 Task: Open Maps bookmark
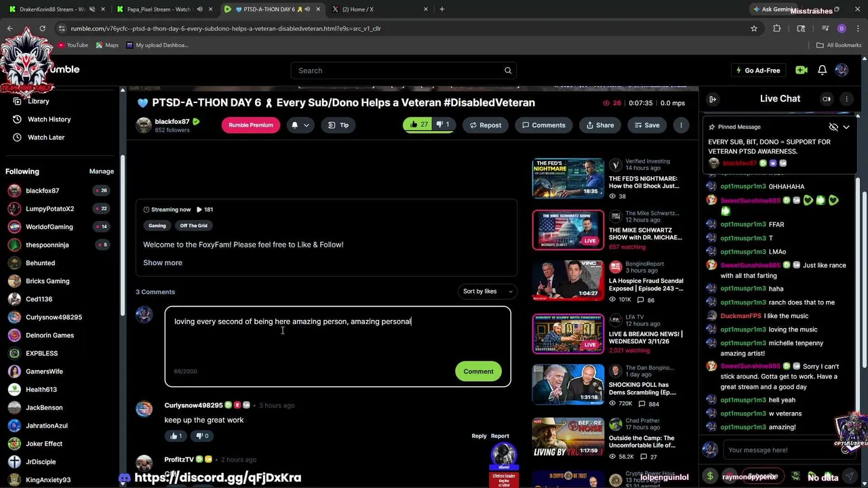[107, 45]
